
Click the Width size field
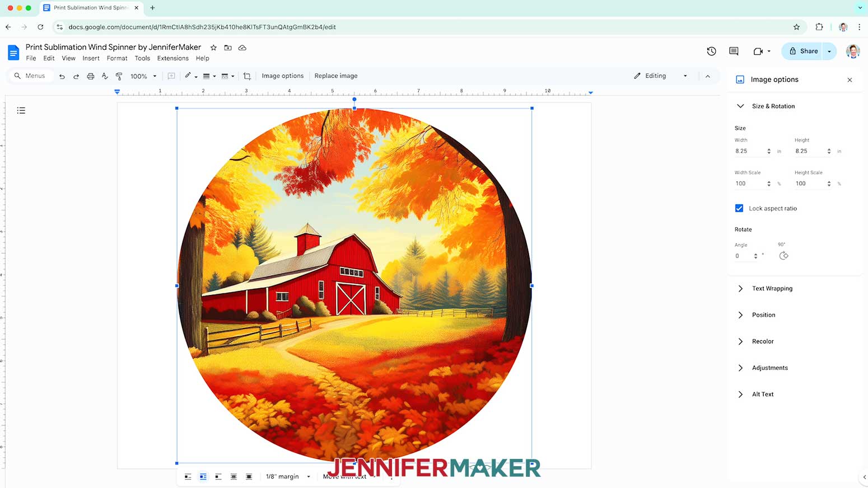point(749,151)
